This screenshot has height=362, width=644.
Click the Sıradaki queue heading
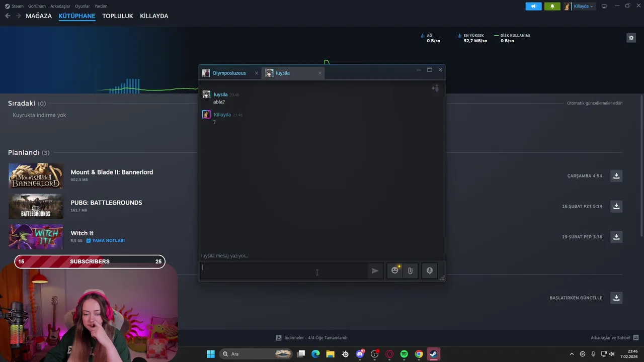click(22, 103)
